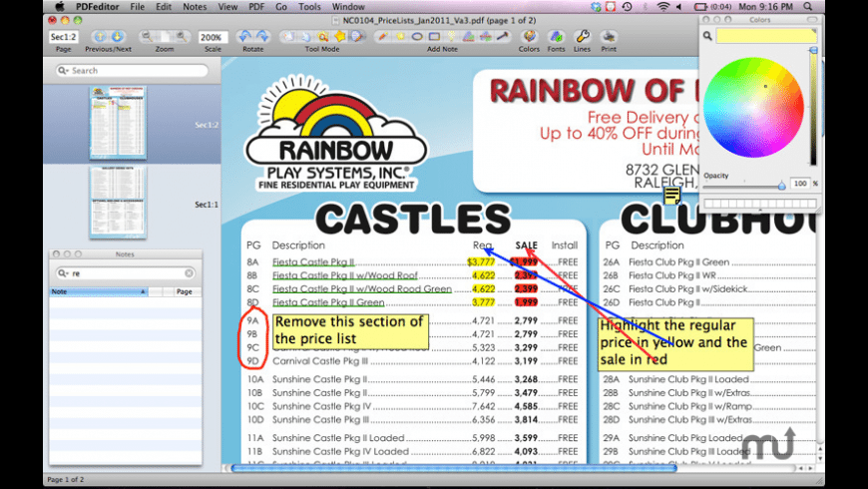
Task: Rotate the page right
Action: coord(261,37)
